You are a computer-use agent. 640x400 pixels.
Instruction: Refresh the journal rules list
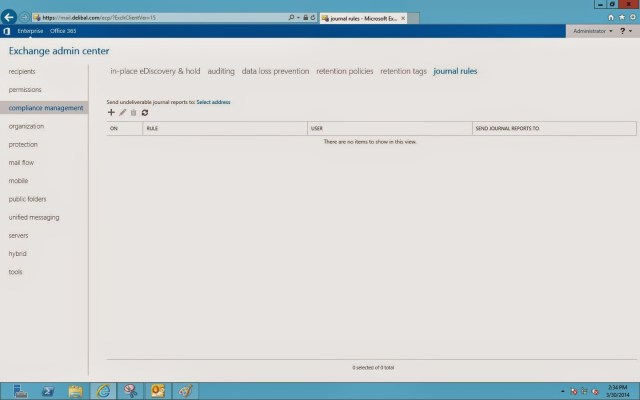click(145, 113)
